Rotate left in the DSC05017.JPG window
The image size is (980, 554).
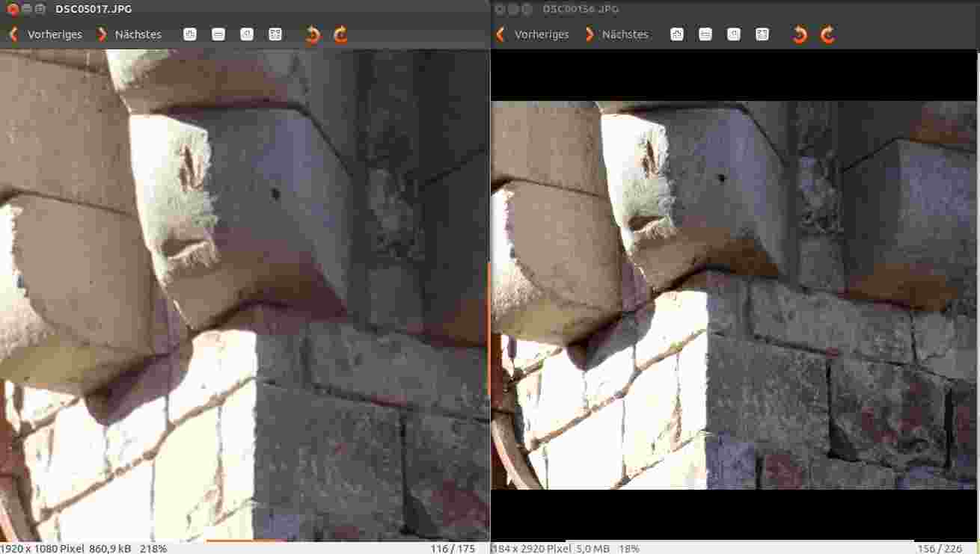point(313,34)
